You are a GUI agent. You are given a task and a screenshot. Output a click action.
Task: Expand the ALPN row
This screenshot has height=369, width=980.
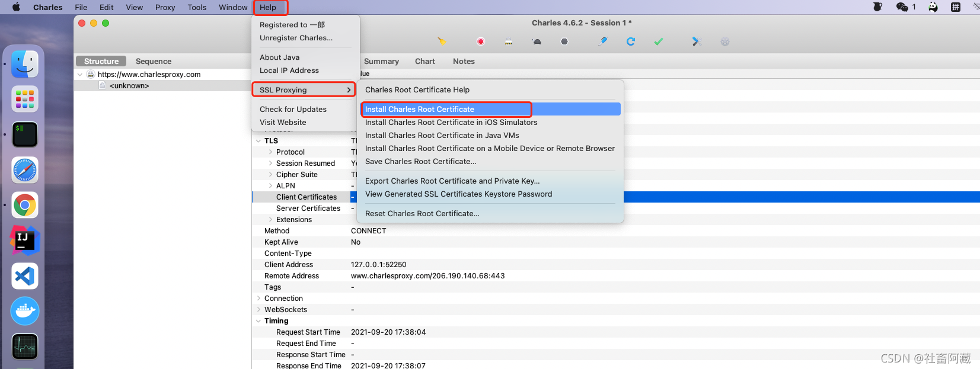click(x=270, y=186)
